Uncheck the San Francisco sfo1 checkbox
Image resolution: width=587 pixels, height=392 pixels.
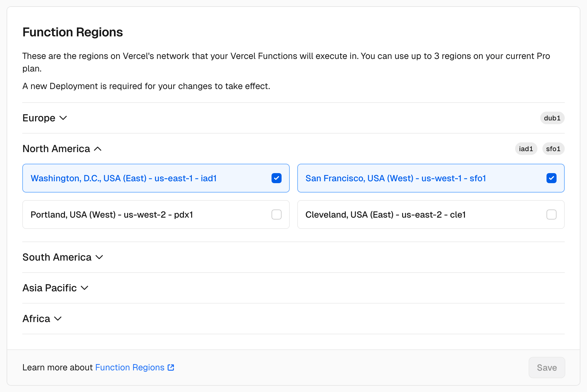[551, 178]
